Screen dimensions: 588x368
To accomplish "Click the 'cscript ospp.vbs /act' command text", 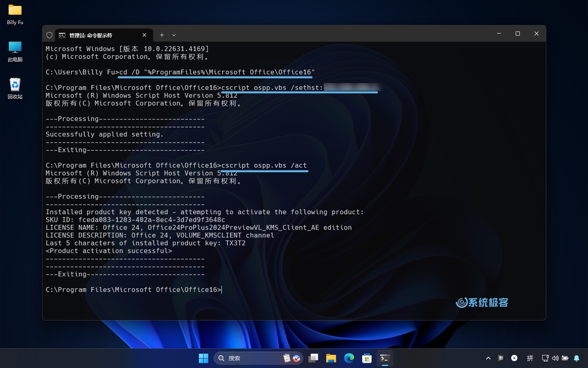I will 264,165.
